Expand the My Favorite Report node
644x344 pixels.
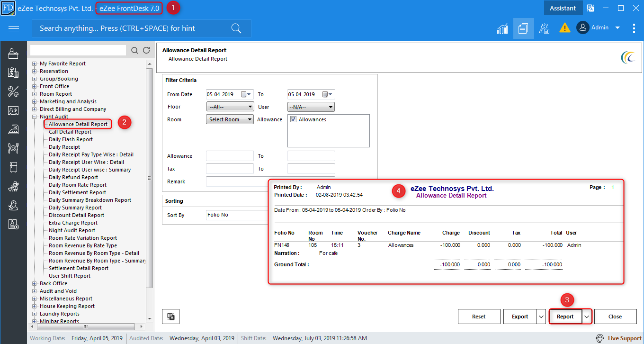click(x=35, y=63)
